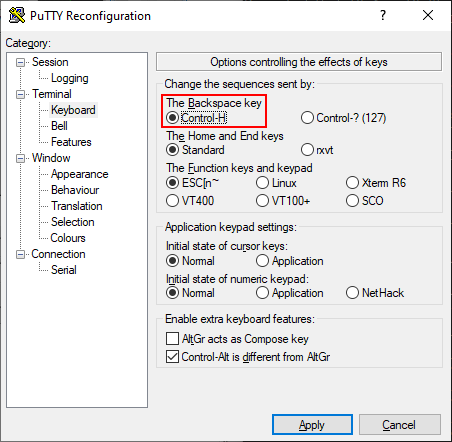The image size is (452, 442).
Task: Select Linux function keys option
Action: coord(276,183)
